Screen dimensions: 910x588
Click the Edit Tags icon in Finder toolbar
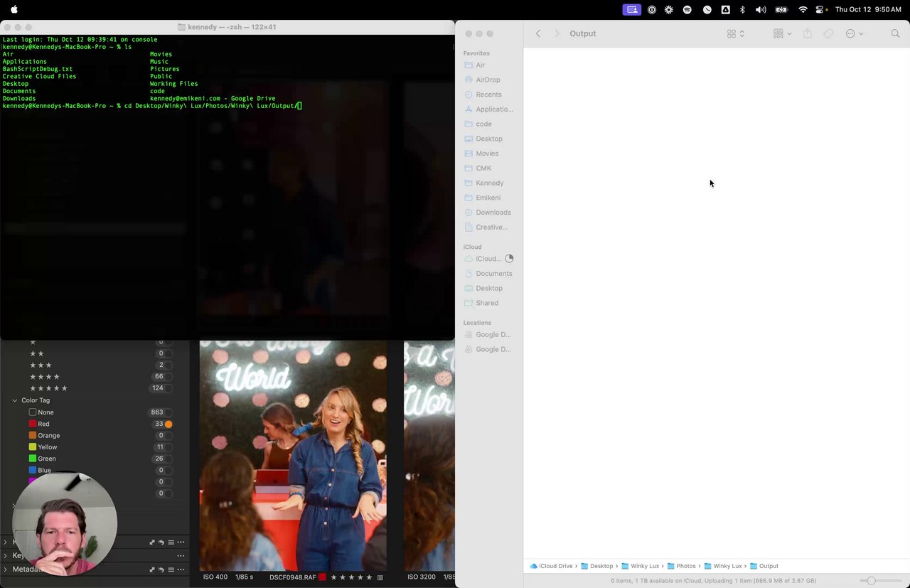[828, 33]
